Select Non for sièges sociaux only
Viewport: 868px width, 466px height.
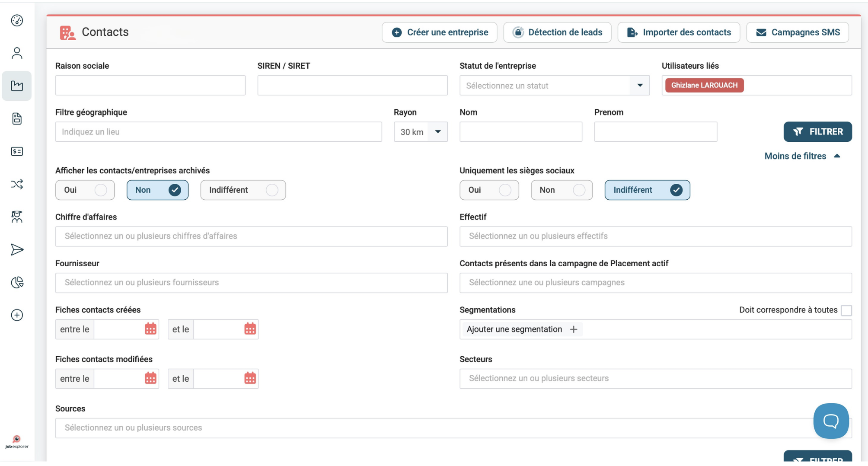tap(562, 190)
